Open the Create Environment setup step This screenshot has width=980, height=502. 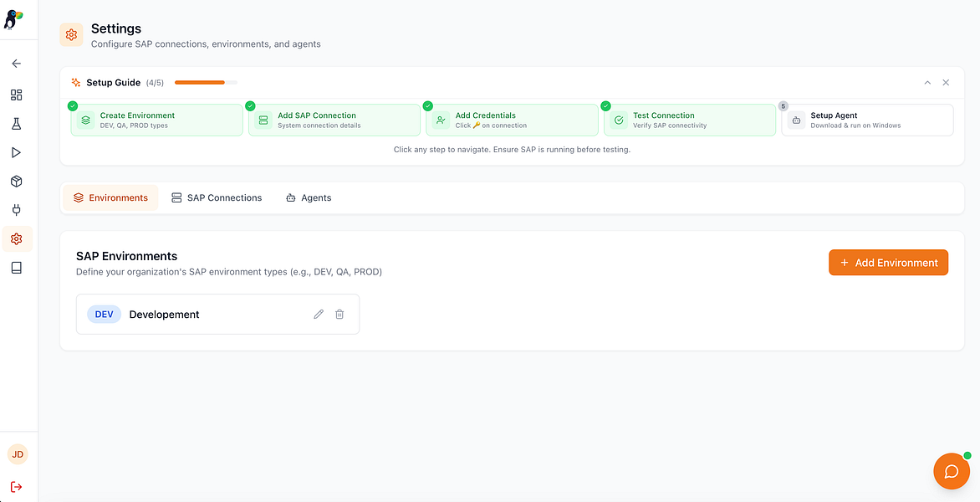(157, 120)
